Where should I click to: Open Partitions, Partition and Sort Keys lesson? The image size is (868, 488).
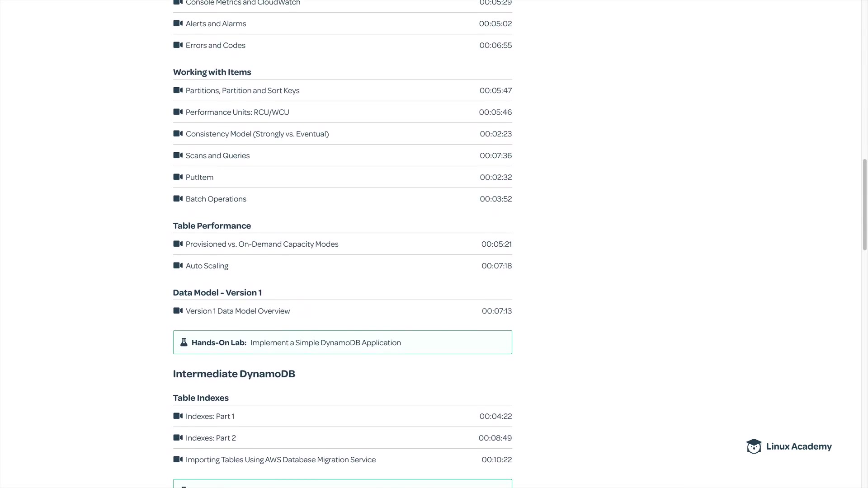point(242,90)
